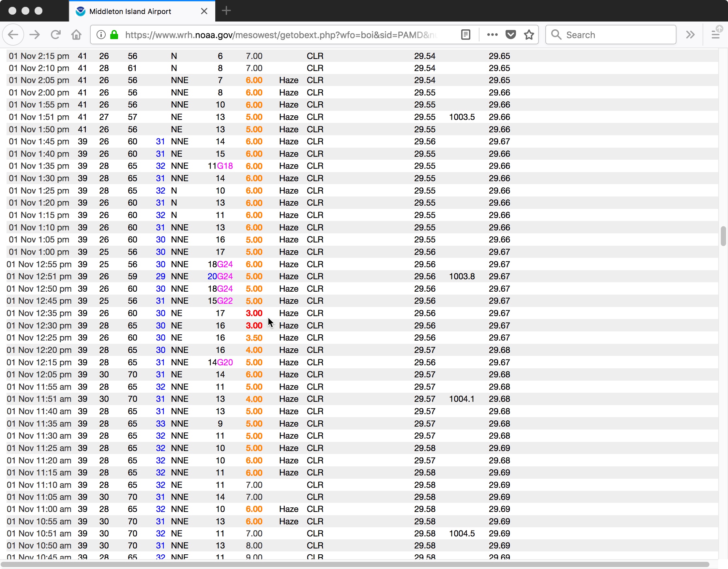Open the page actions ellipsis menu
The height and width of the screenshot is (569, 728).
(492, 35)
